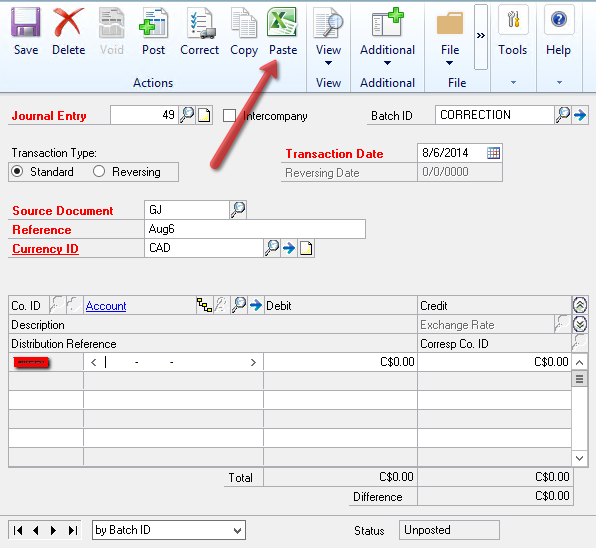Open Batch ID lookup magnifier
Viewport: 596px width, 548px height.
[x=563, y=114]
